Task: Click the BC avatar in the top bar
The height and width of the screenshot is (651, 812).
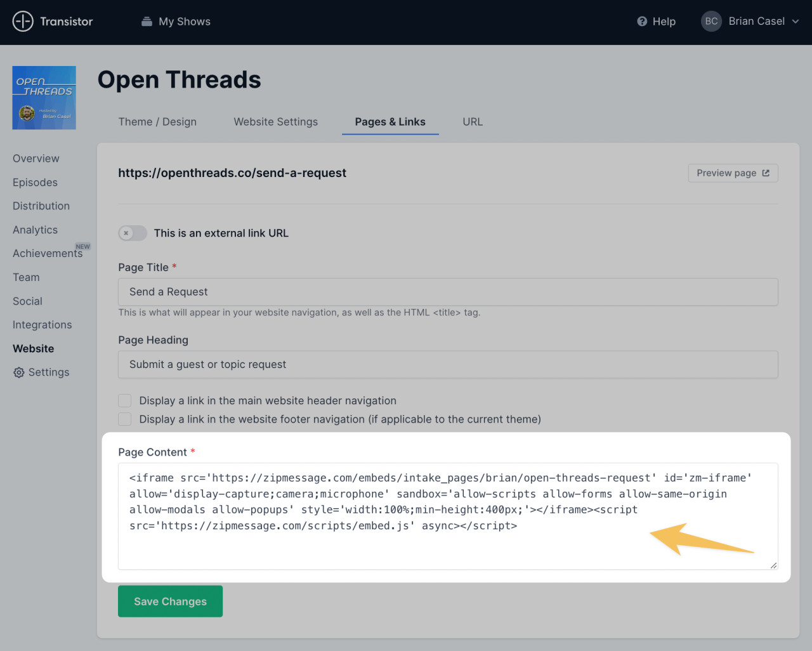Action: pyautogui.click(x=710, y=21)
